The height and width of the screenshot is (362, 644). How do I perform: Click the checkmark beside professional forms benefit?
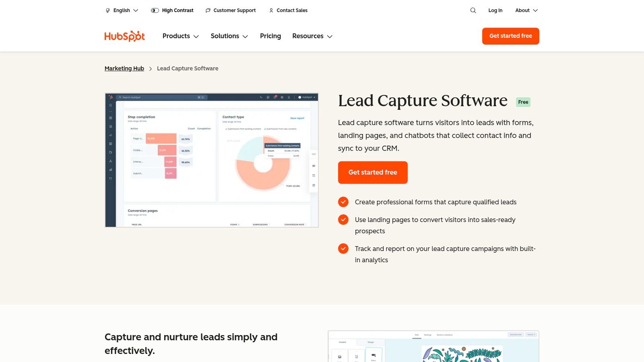coord(343,202)
